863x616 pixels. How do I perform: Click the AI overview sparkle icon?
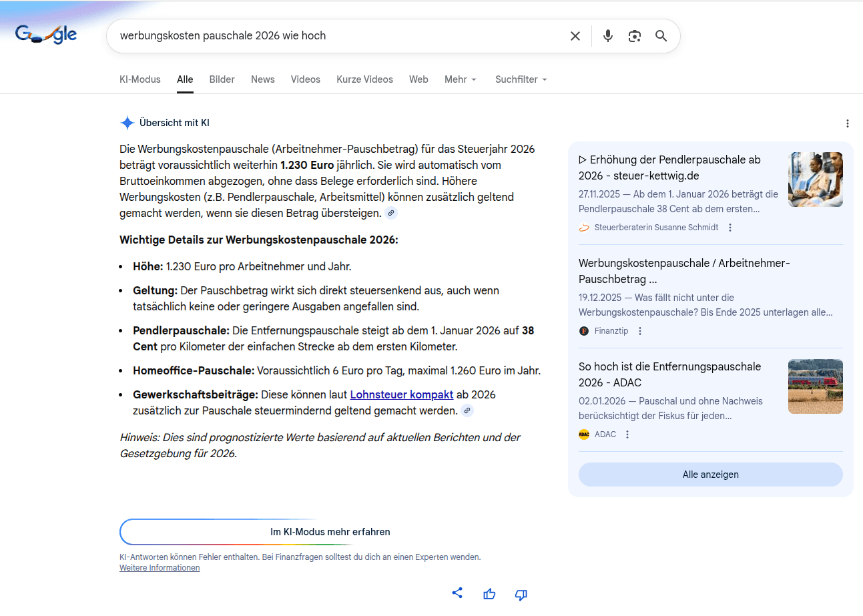[x=127, y=122]
